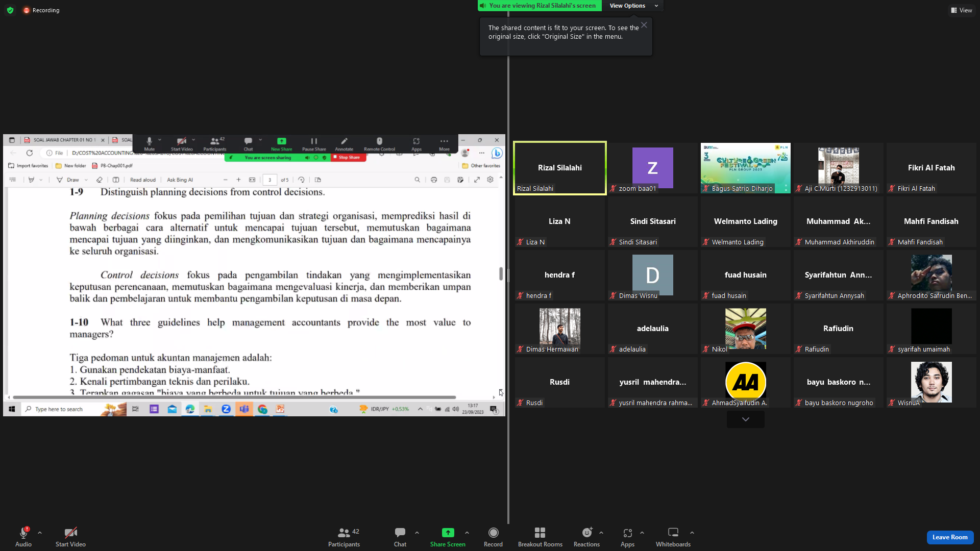Open New folder in favorites bar
980x551 pixels.
coord(71,166)
